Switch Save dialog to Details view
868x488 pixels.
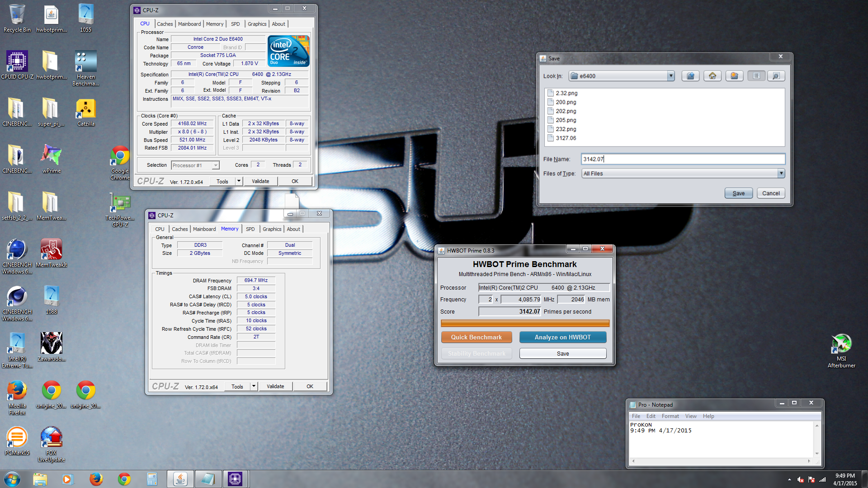[776, 76]
